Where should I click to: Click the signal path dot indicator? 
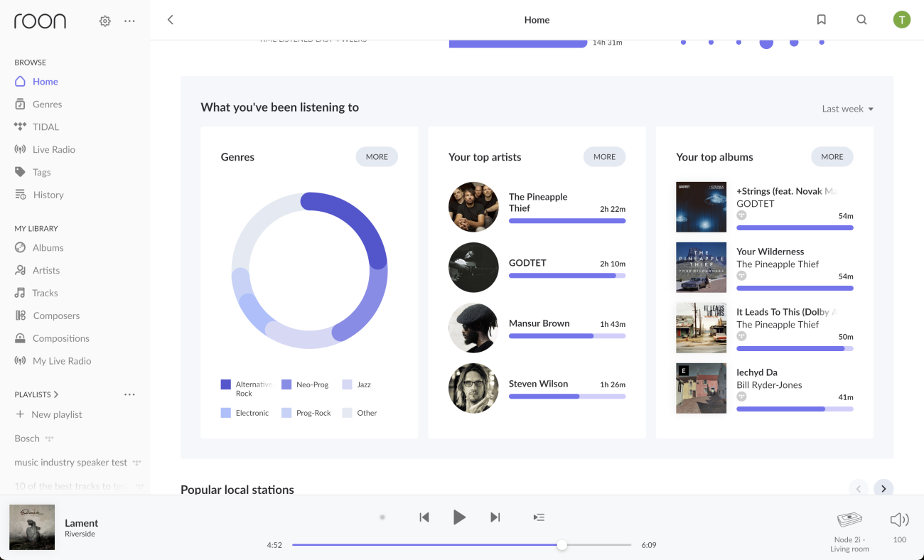pyautogui.click(x=382, y=517)
